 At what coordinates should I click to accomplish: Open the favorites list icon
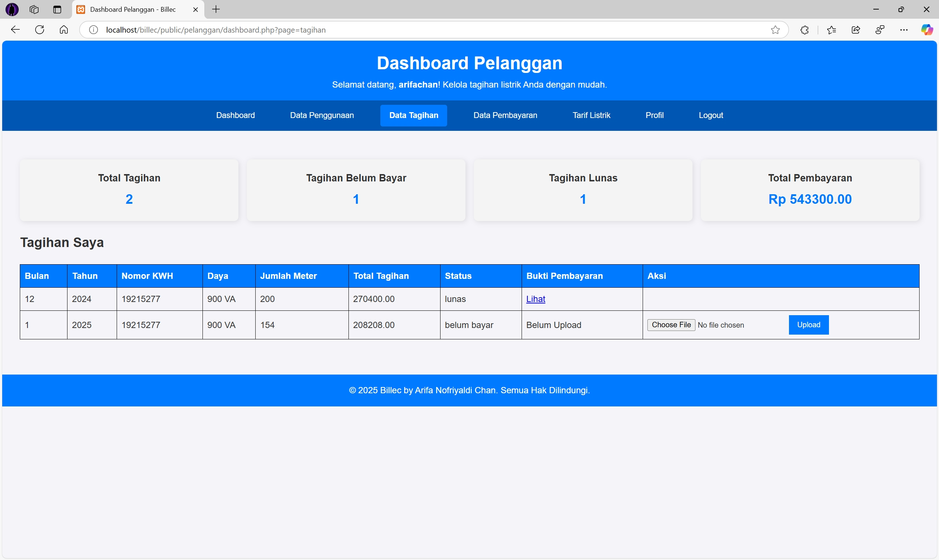[832, 30]
